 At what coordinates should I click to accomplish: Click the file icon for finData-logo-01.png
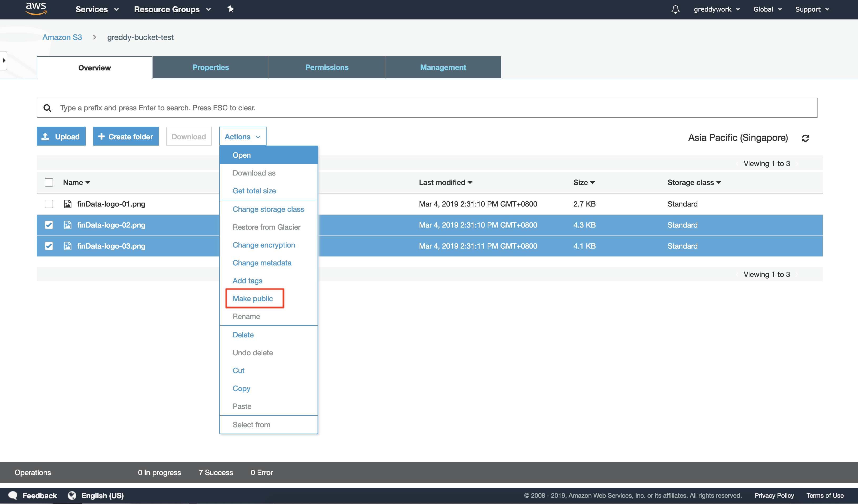(x=68, y=204)
